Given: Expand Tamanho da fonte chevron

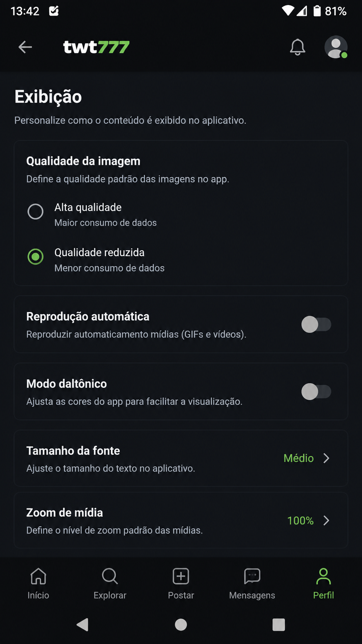Looking at the screenshot, I should (x=326, y=458).
